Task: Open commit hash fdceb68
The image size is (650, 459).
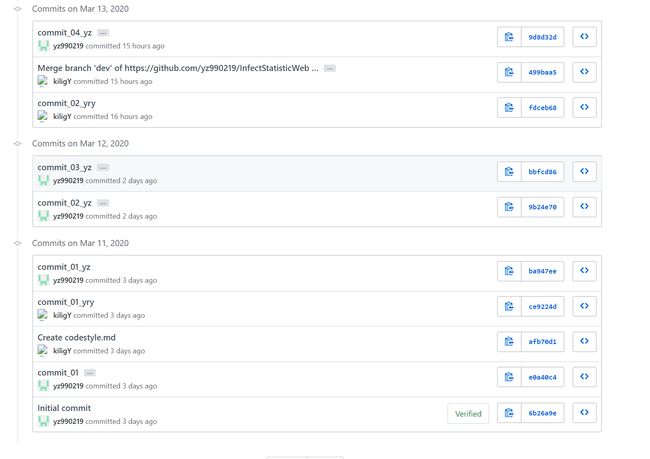Action: [543, 107]
